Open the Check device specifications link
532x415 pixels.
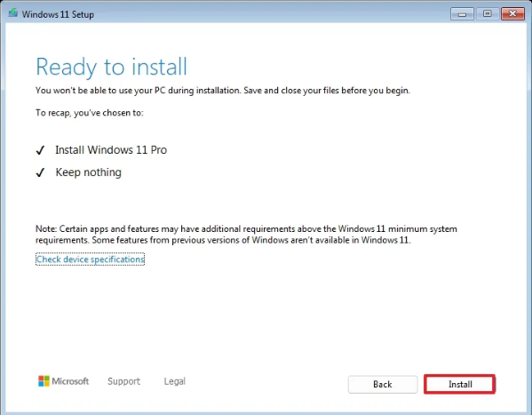pos(91,259)
